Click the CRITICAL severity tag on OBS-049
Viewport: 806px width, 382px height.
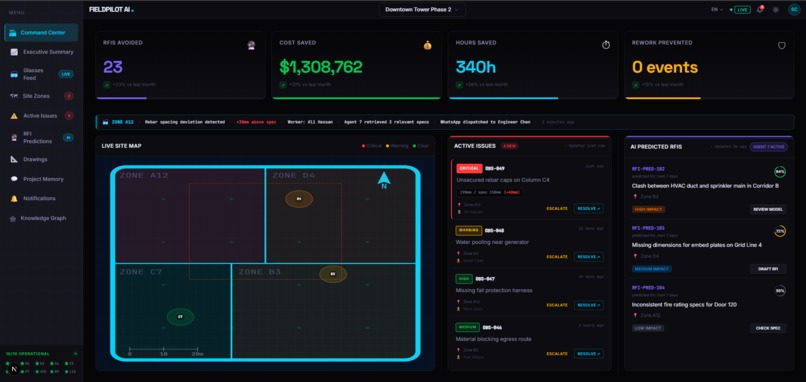pyautogui.click(x=469, y=169)
